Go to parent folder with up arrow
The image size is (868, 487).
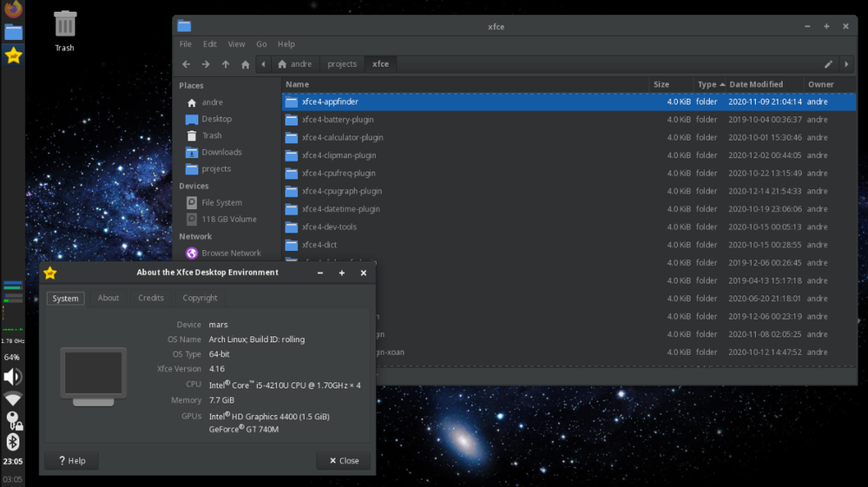tap(226, 64)
